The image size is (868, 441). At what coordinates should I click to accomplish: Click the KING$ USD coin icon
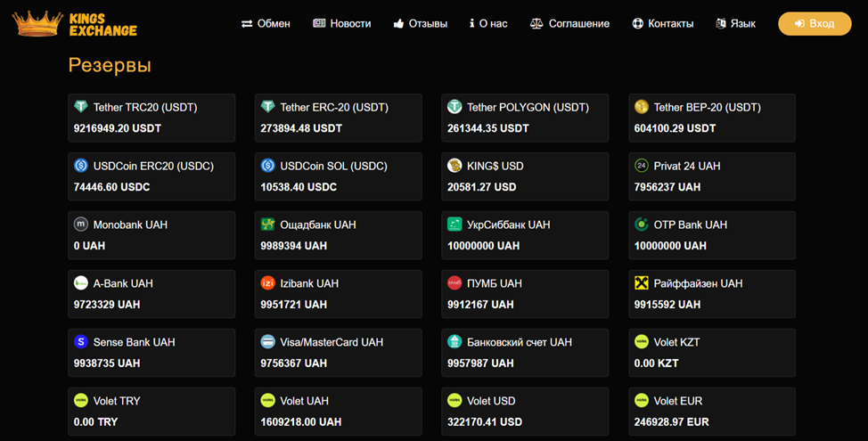[454, 166]
